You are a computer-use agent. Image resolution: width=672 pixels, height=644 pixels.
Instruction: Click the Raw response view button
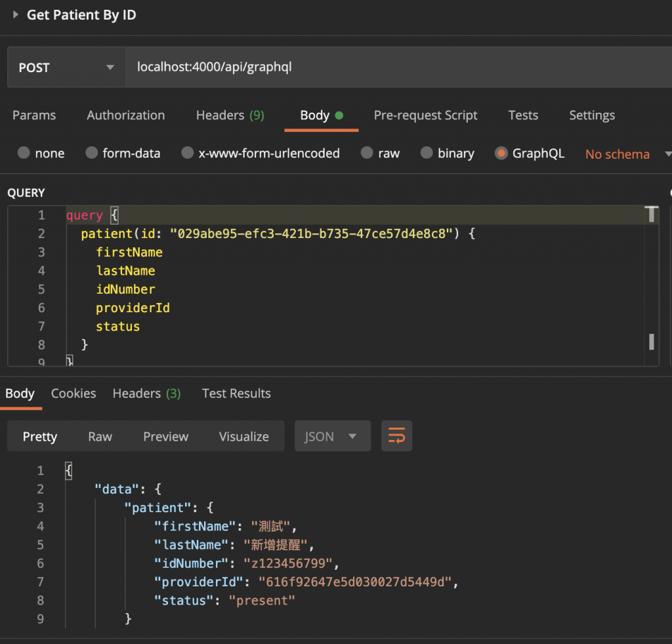click(x=100, y=437)
